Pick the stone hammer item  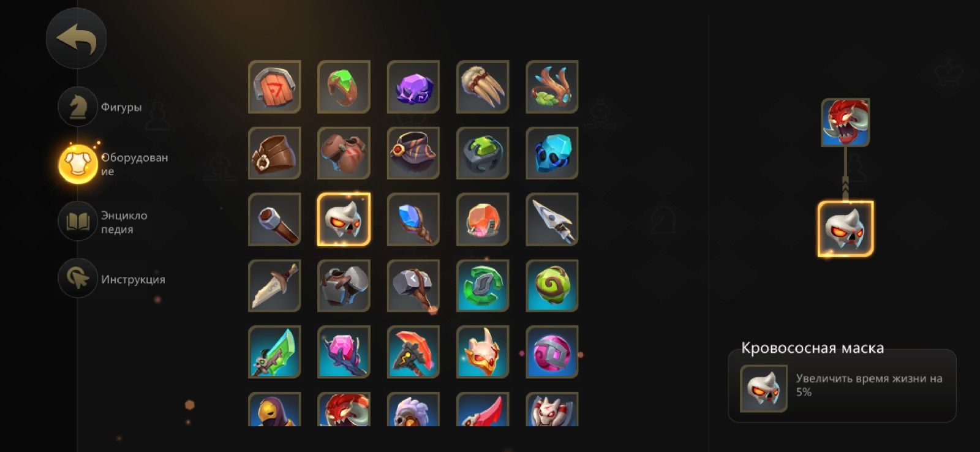tap(413, 285)
